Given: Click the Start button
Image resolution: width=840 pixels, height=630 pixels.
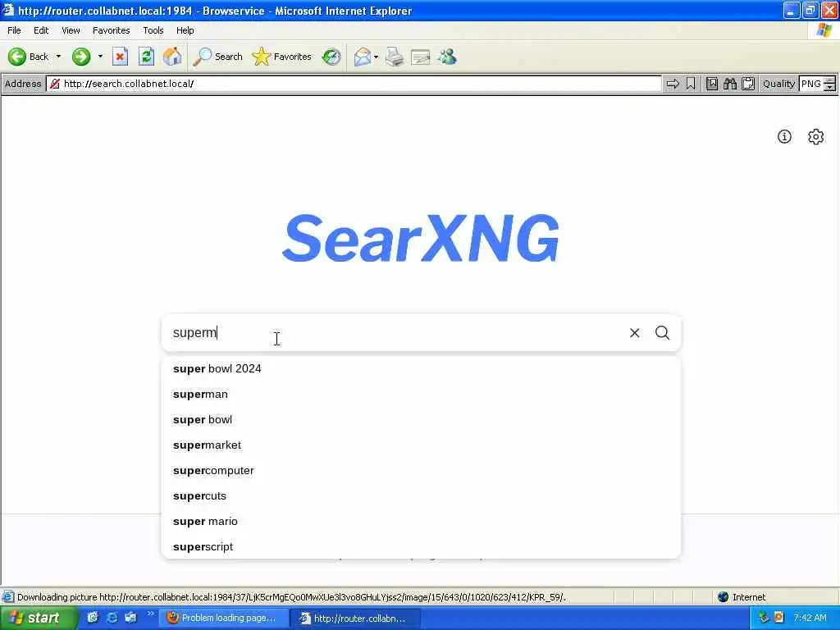Looking at the screenshot, I should [x=38, y=619].
